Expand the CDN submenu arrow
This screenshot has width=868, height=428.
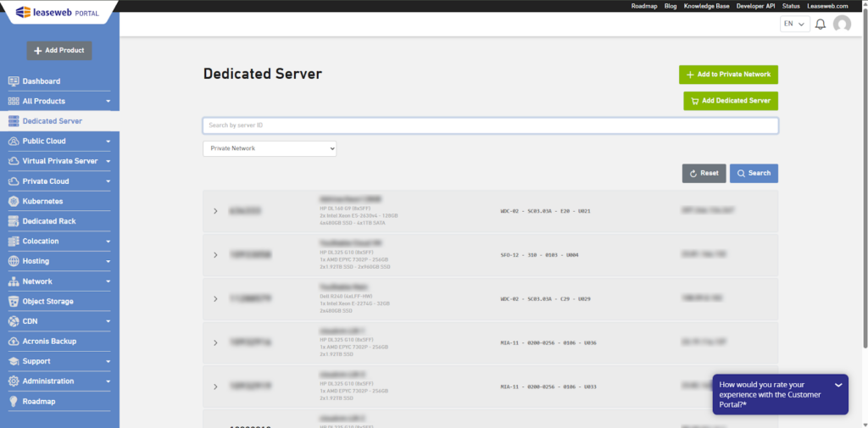pyautogui.click(x=108, y=321)
